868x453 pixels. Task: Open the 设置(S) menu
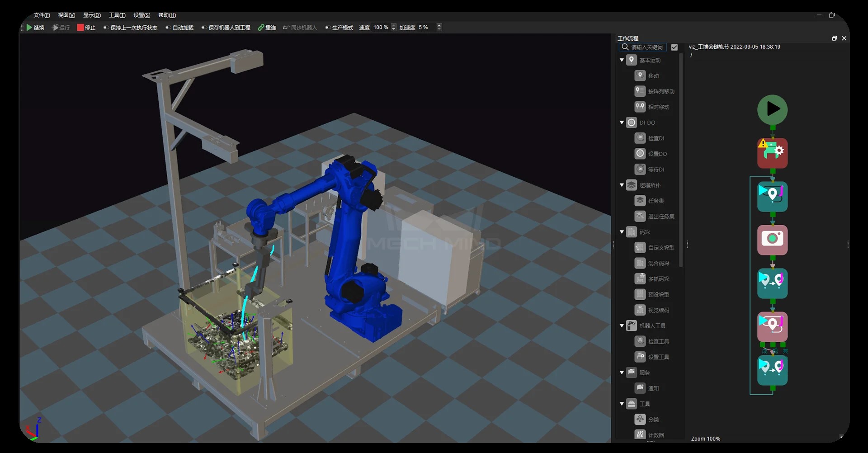click(x=142, y=15)
